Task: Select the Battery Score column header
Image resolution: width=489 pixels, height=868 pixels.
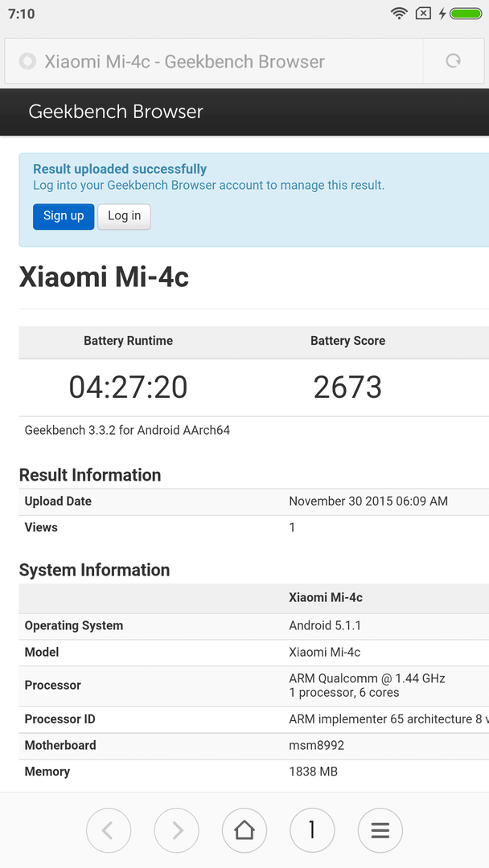Action: (x=347, y=341)
